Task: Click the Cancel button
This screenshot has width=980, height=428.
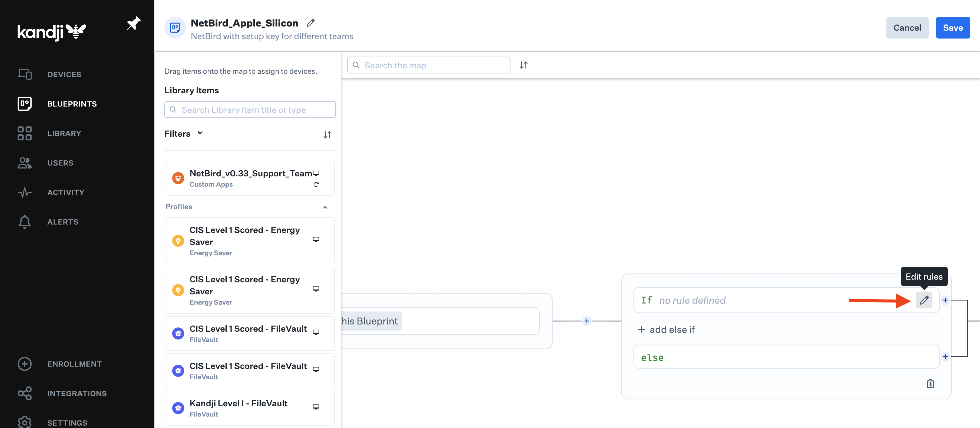Action: [907, 28]
